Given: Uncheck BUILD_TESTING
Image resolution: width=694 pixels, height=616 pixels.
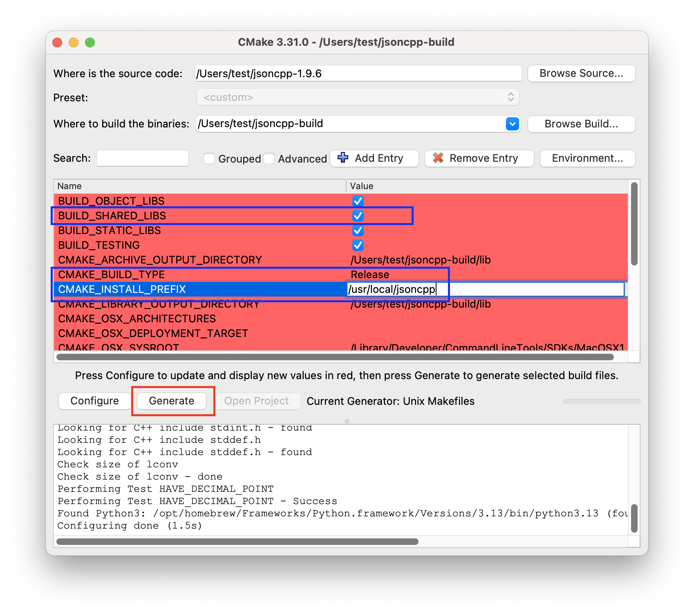Looking at the screenshot, I should (358, 245).
